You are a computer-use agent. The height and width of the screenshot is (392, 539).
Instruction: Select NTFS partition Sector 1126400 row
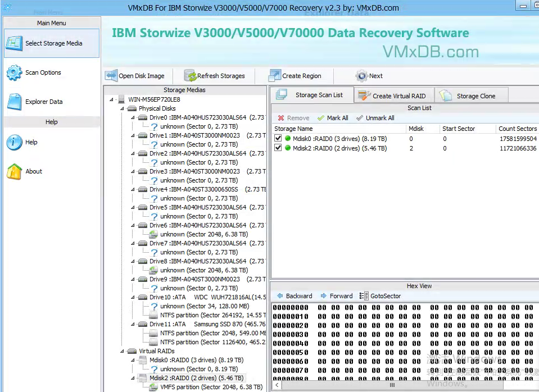213,342
